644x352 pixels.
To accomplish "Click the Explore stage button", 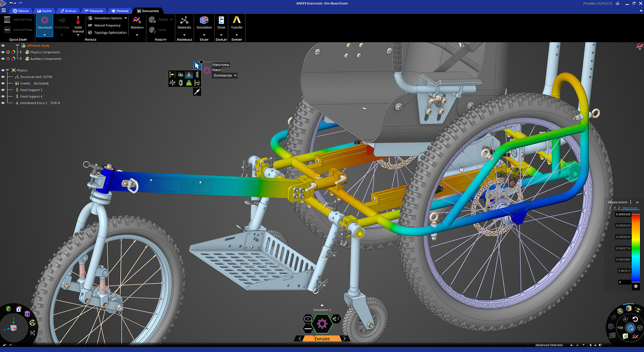I will [322, 339].
